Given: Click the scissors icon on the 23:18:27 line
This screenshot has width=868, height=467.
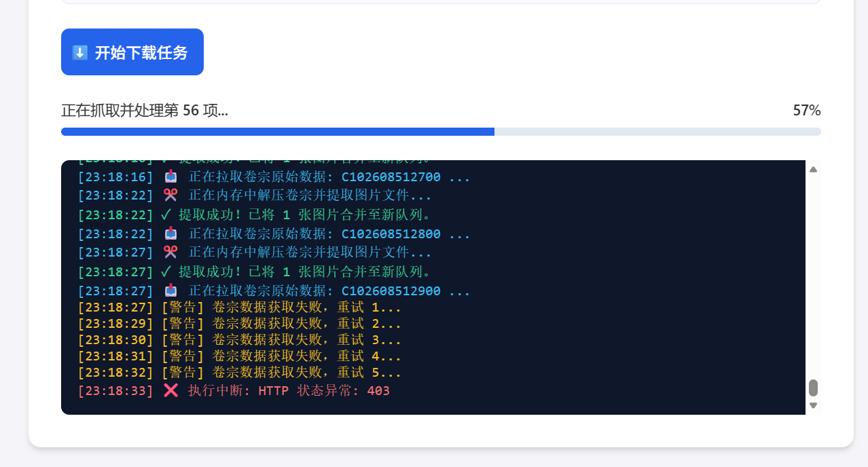Looking at the screenshot, I should [171, 252].
